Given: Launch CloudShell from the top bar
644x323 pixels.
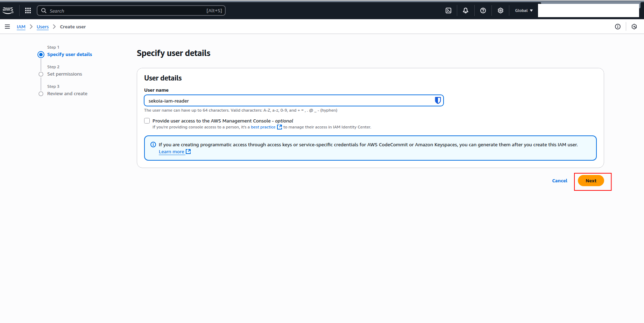Looking at the screenshot, I should tap(448, 10).
